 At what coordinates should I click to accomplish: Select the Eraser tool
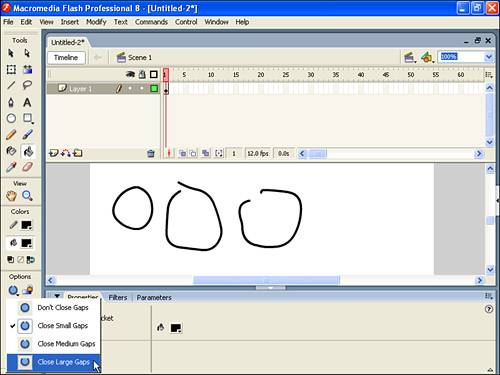point(27,167)
